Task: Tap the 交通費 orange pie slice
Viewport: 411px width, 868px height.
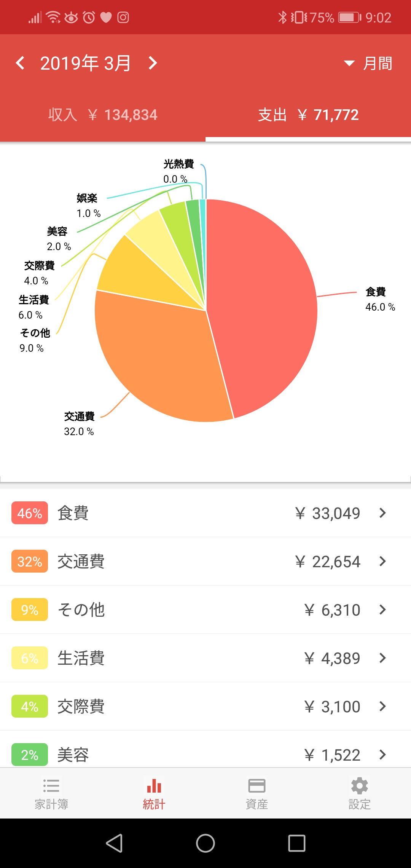Action: (160, 362)
